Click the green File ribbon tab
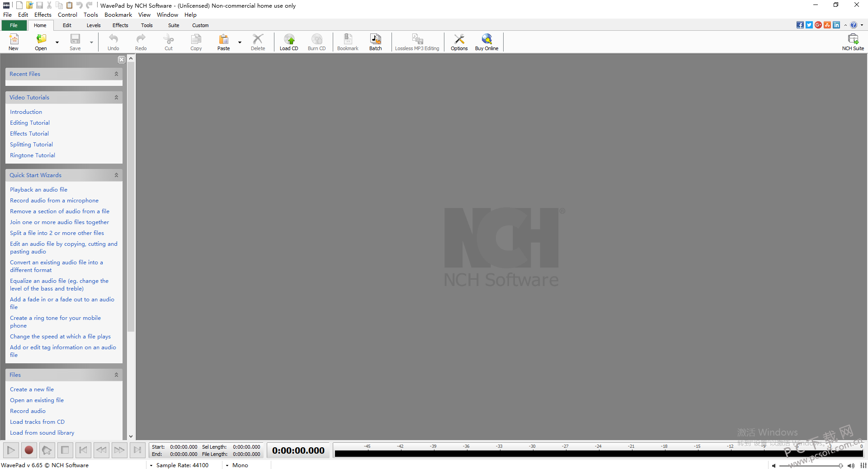Image resolution: width=868 pixels, height=469 pixels. (14, 25)
